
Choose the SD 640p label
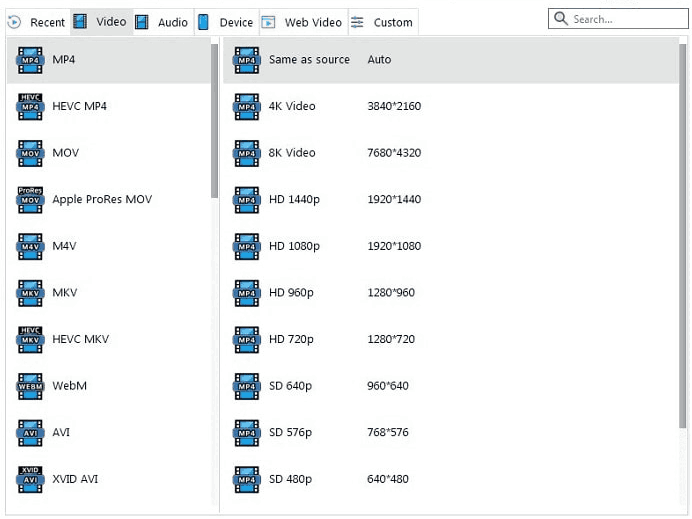tap(290, 386)
